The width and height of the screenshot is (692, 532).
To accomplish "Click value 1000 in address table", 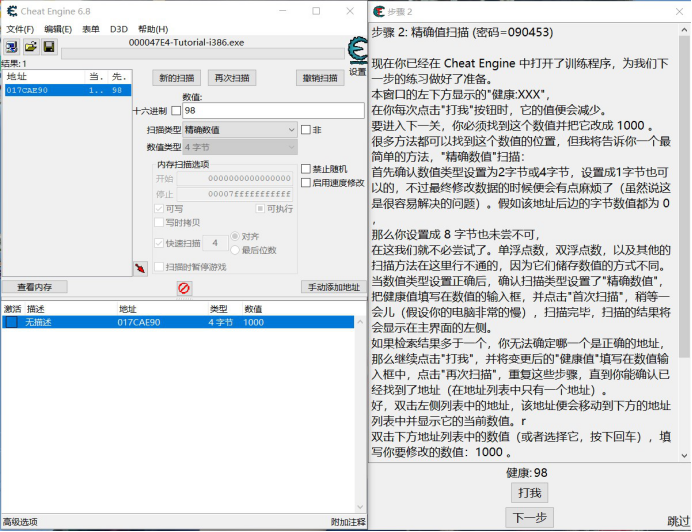I will [253, 322].
